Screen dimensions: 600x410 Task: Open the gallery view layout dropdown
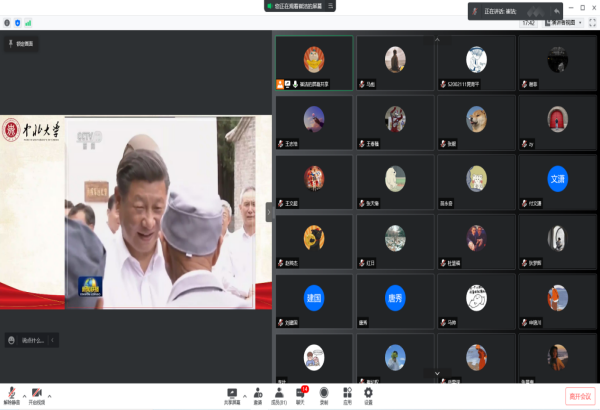point(570,22)
